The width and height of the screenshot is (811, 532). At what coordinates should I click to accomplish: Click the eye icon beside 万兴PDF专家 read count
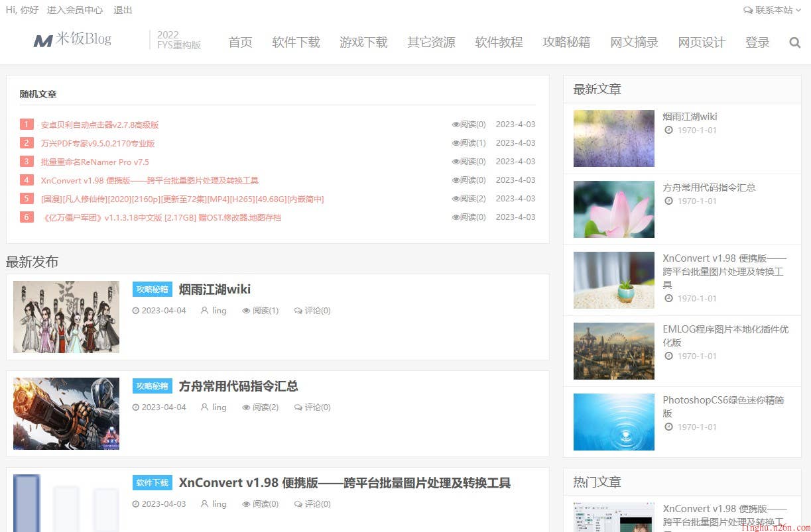pos(456,143)
